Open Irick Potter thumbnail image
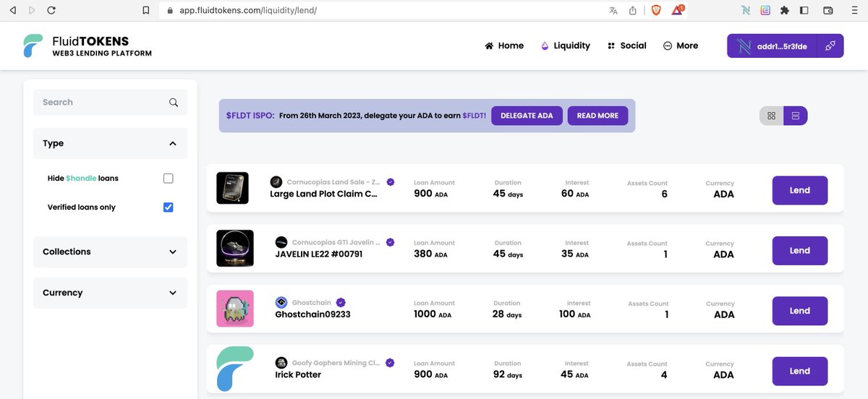 coord(235,369)
